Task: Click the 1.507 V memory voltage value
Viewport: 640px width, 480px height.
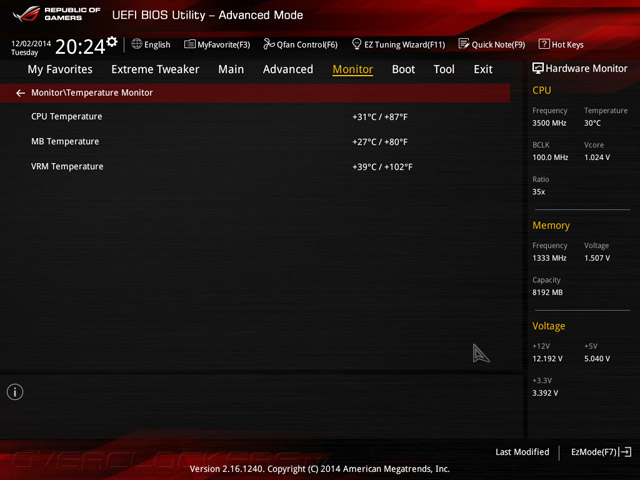Action: coord(597,258)
